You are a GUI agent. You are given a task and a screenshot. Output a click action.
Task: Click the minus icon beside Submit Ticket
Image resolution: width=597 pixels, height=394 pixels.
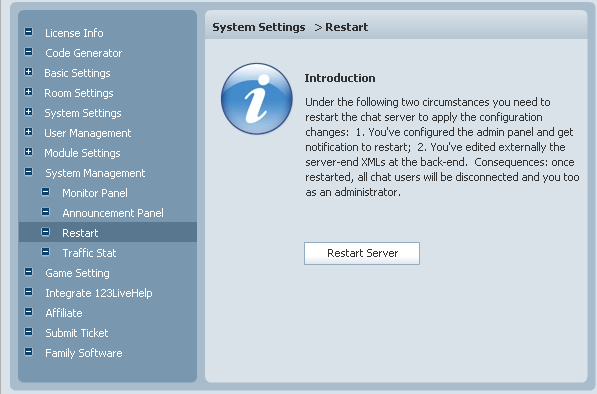pos(29,332)
